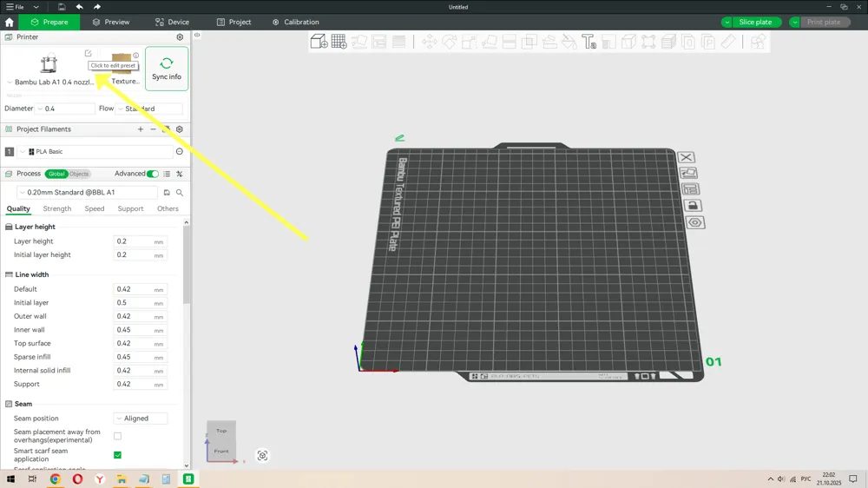Click the Sparse infill line width field
The width and height of the screenshot is (868, 488).
tap(140, 357)
